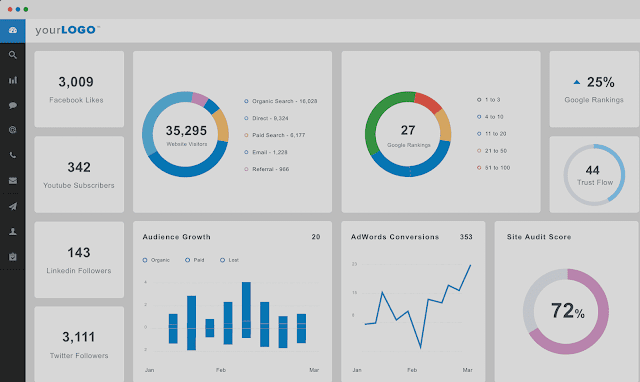Open the 25% Google Rankings card

point(594,89)
